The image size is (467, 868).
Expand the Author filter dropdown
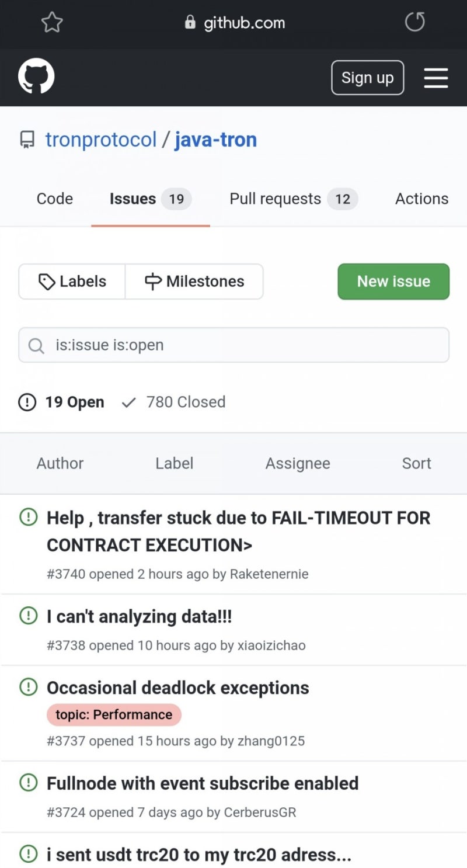(x=60, y=463)
